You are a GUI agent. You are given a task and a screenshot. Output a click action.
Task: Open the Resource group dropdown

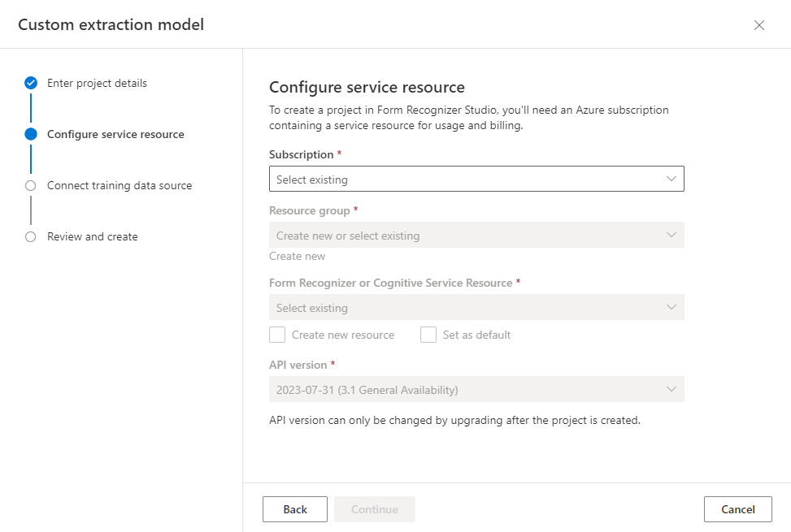(476, 235)
